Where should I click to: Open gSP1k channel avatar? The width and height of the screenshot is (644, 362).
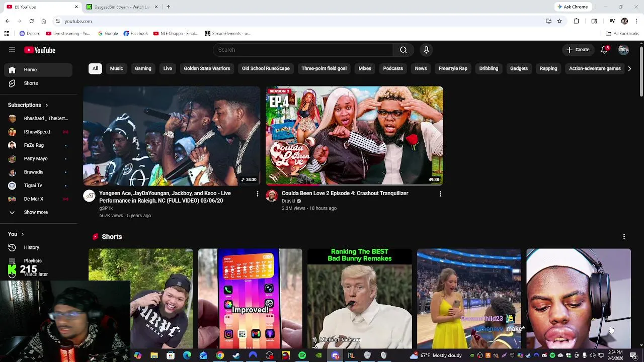pyautogui.click(x=89, y=196)
